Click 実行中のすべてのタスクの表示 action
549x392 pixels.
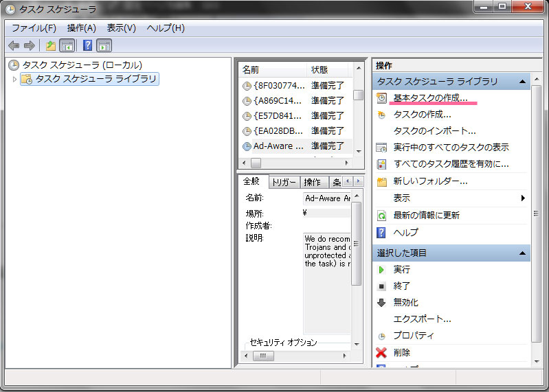coord(451,148)
